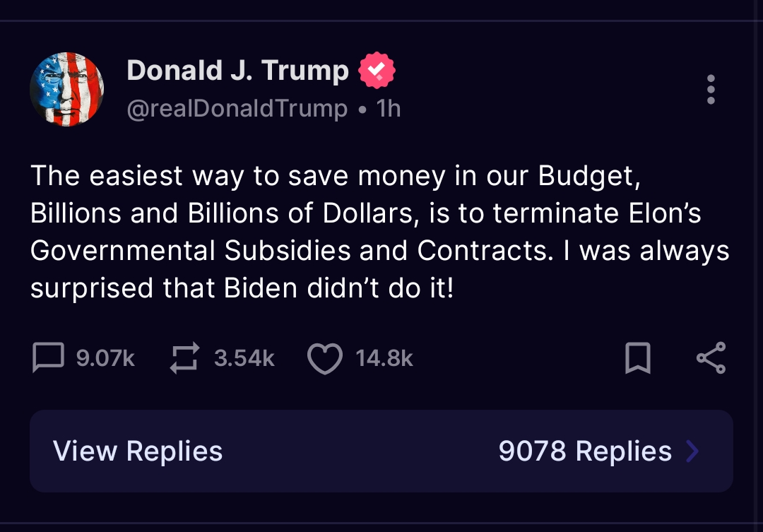Image resolution: width=763 pixels, height=532 pixels.
Task: Click the "9078 Replies" count text
Action: [585, 451]
